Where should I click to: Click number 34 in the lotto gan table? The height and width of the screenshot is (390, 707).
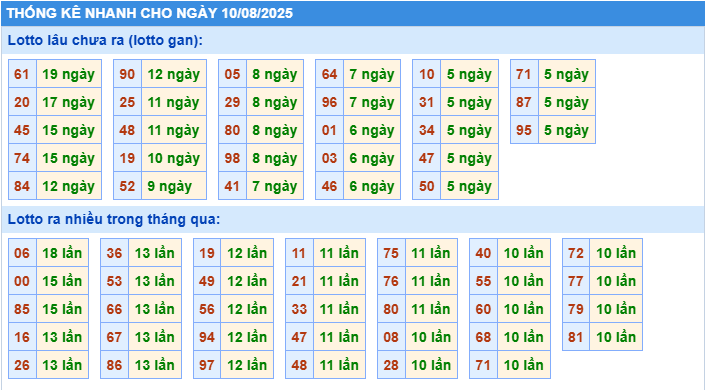click(427, 130)
